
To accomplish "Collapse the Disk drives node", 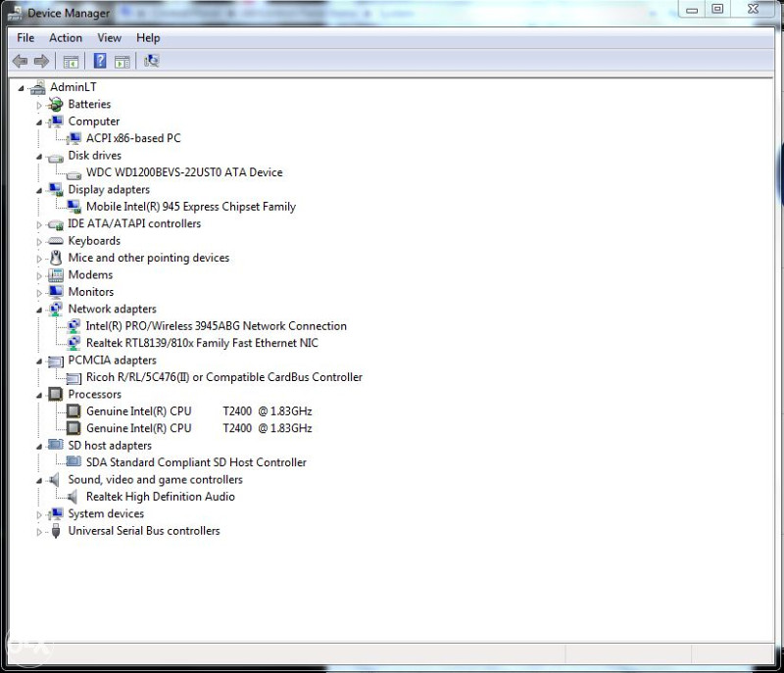I will (x=39, y=157).
